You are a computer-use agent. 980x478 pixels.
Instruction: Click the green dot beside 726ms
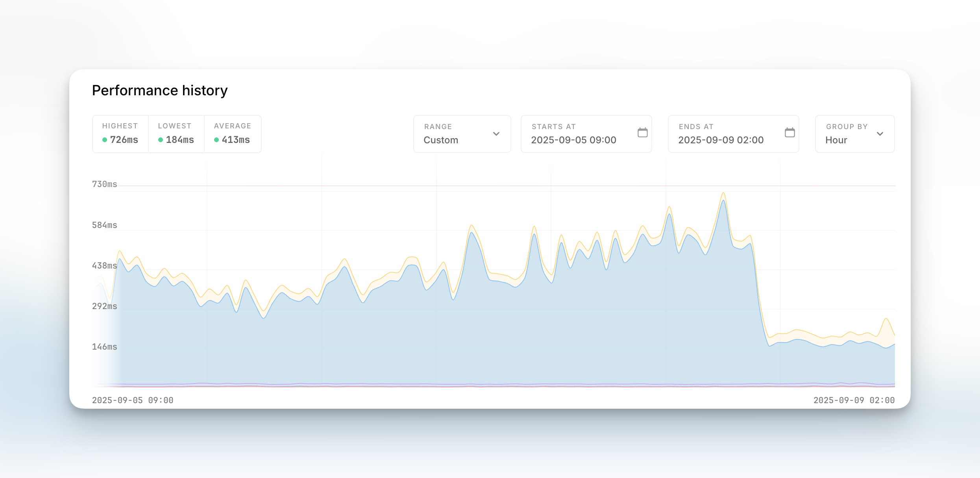coord(105,140)
